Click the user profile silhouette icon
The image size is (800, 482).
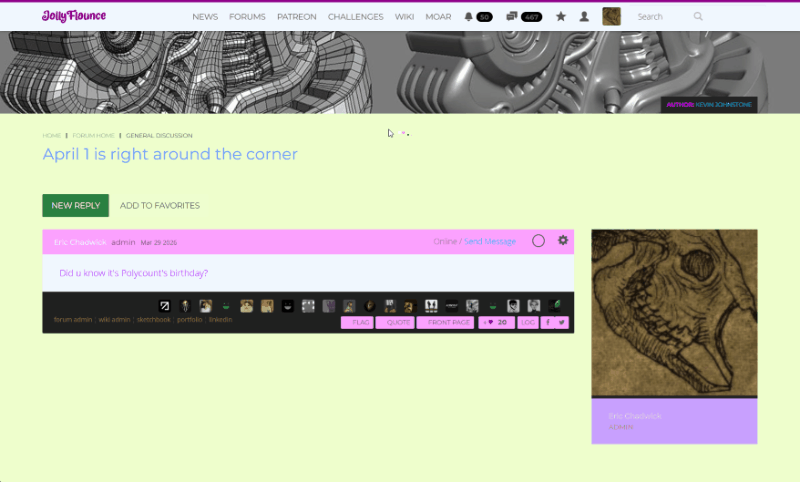click(x=584, y=17)
